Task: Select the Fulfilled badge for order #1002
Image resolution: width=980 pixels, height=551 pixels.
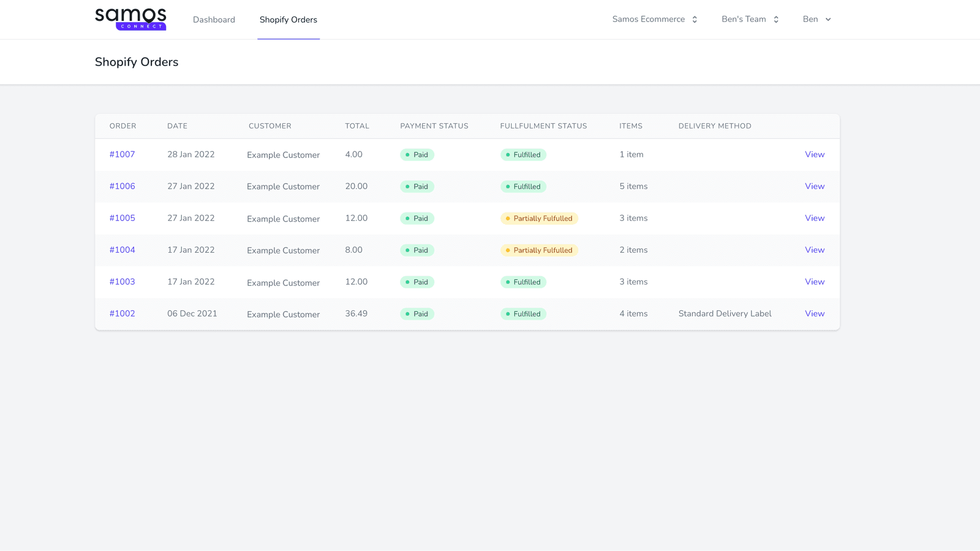Action: point(523,313)
